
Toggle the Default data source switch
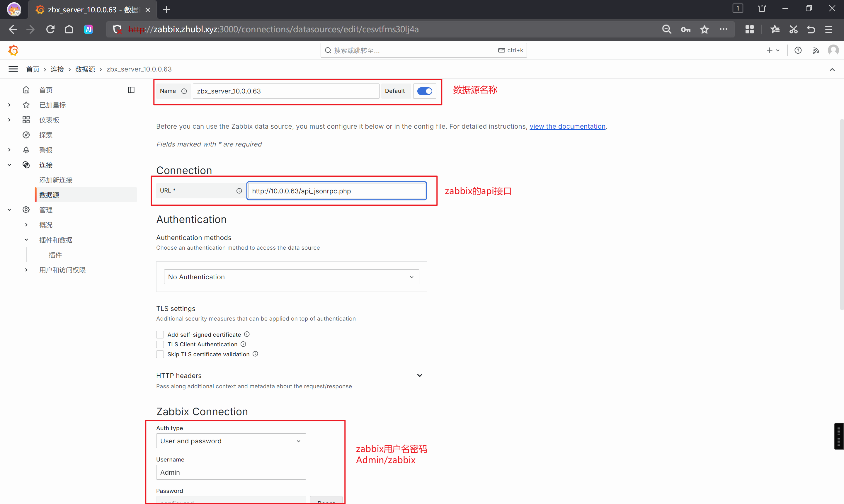tap(425, 91)
